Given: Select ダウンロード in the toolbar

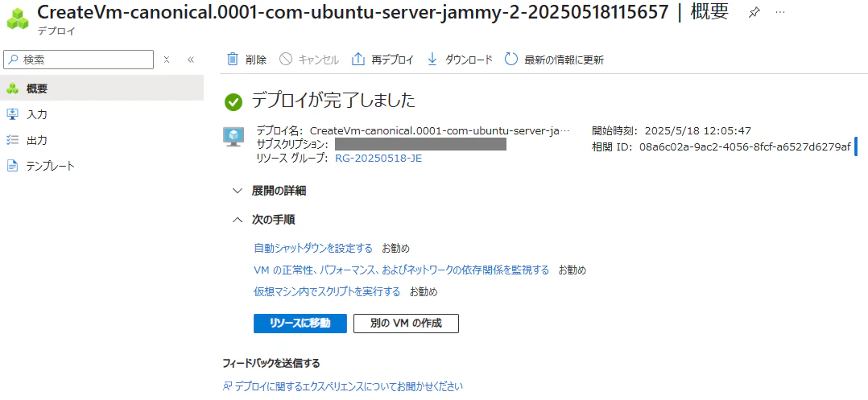Looking at the screenshot, I should pyautogui.click(x=469, y=60).
